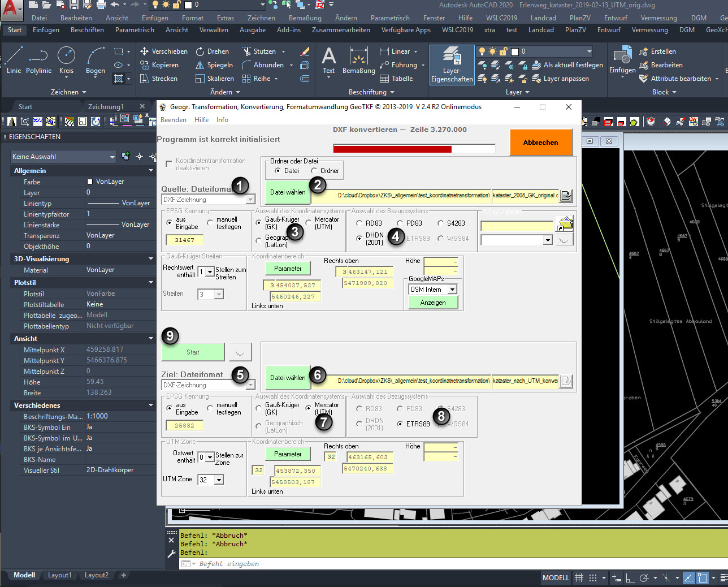Choose target manuell festlegen EPSG option
Image resolution: width=728 pixels, height=587 pixels.
click(x=210, y=408)
